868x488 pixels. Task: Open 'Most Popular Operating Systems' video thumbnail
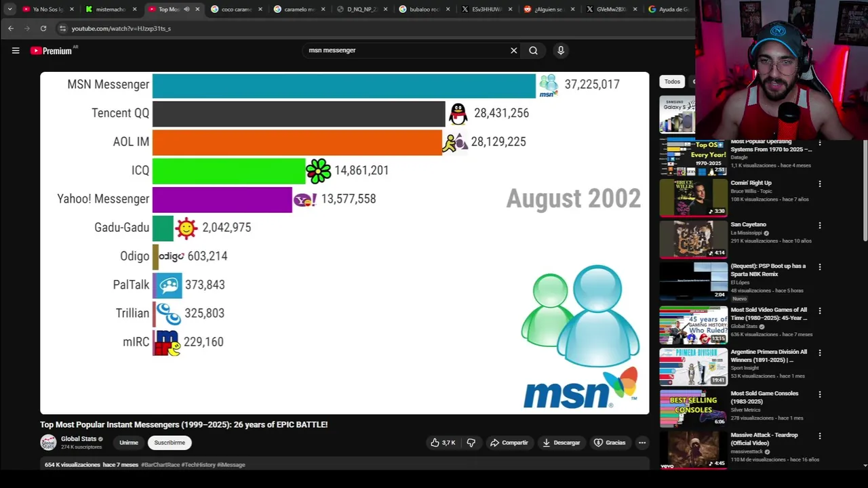(x=693, y=157)
